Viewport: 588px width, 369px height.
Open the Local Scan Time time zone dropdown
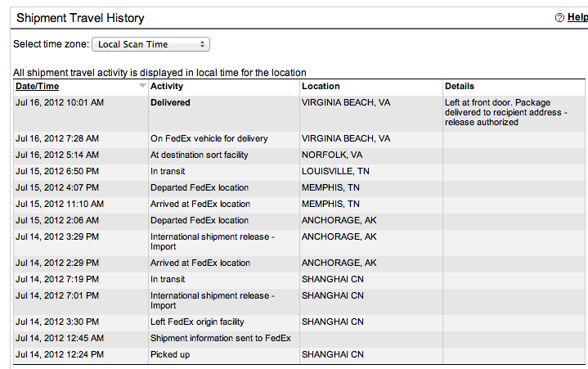(150, 44)
